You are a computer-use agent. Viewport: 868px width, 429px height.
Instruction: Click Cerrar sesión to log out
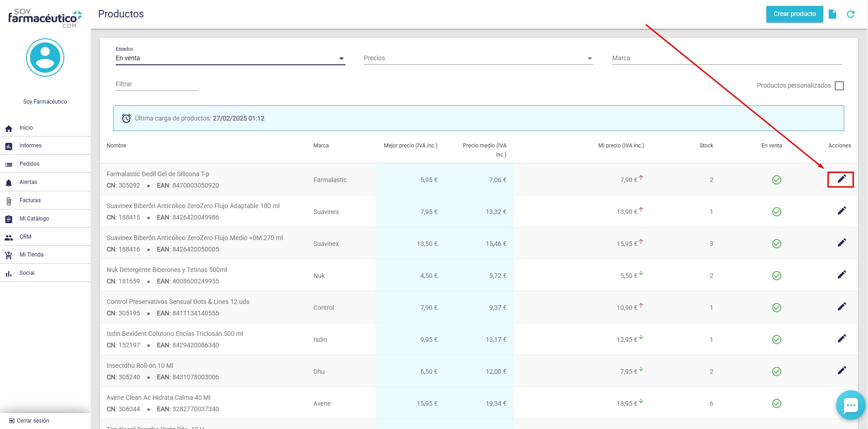[29, 421]
